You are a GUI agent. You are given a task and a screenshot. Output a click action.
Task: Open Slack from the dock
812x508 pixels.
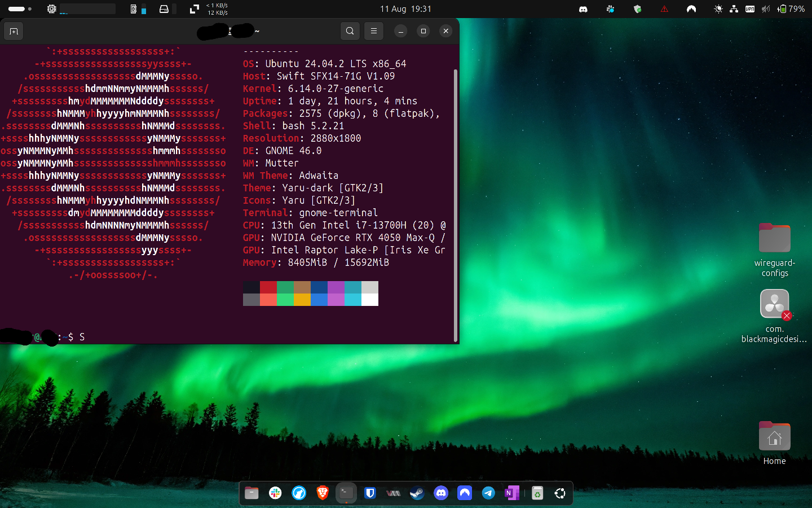point(275,493)
